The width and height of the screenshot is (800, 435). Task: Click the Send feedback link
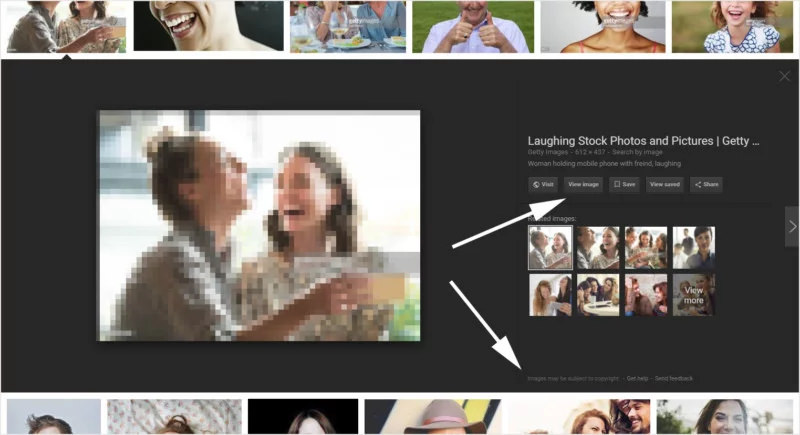coord(674,379)
